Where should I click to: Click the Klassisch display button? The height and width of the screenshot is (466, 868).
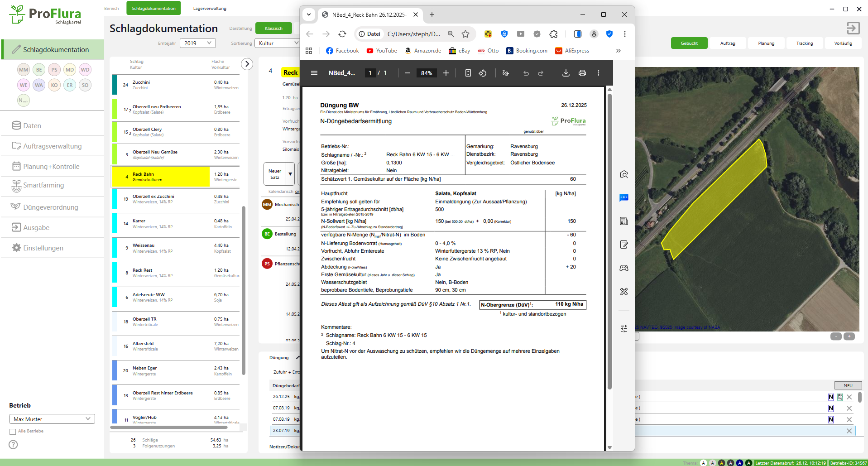pyautogui.click(x=273, y=28)
